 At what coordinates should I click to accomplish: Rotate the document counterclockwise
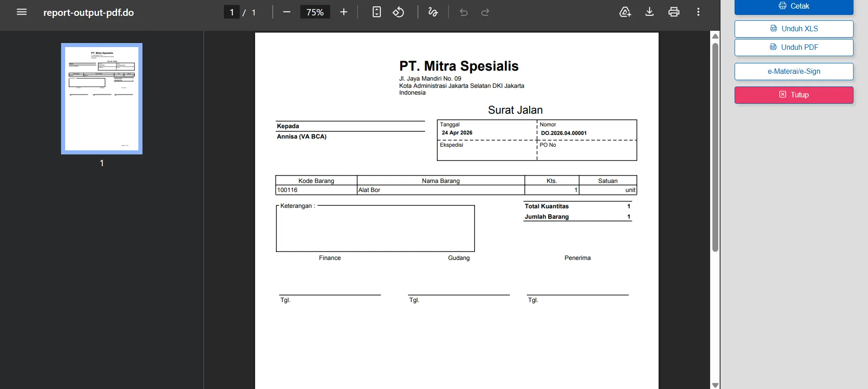point(398,12)
